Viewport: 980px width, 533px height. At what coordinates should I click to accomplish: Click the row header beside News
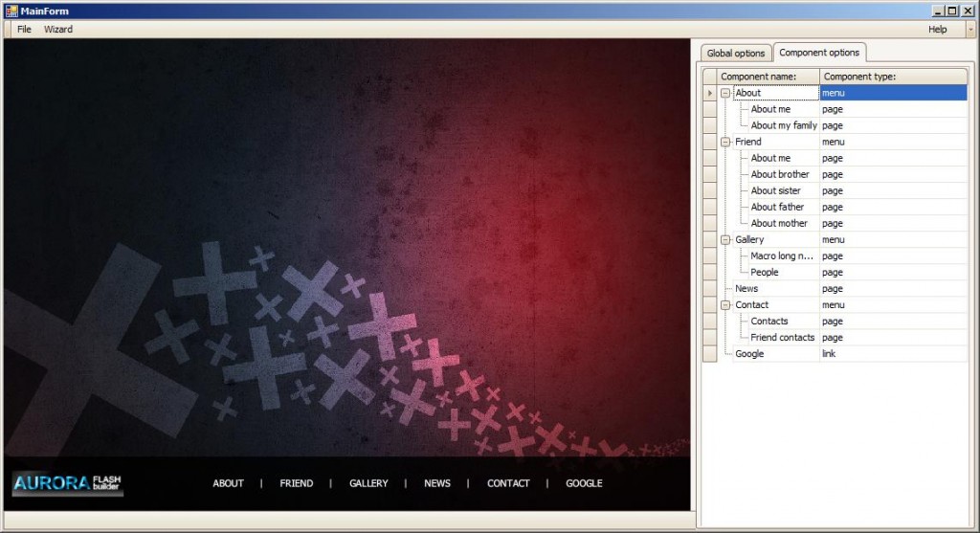tap(709, 289)
